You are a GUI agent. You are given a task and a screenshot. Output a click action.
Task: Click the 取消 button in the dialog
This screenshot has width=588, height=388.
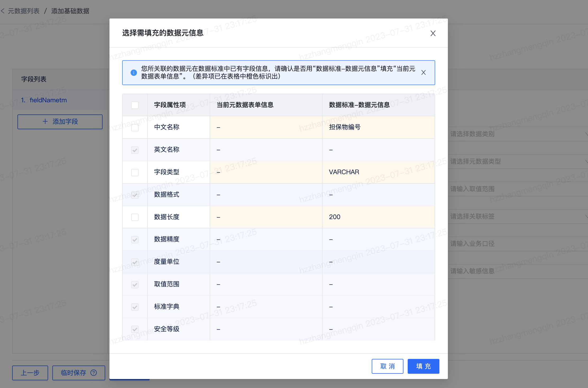pos(387,366)
